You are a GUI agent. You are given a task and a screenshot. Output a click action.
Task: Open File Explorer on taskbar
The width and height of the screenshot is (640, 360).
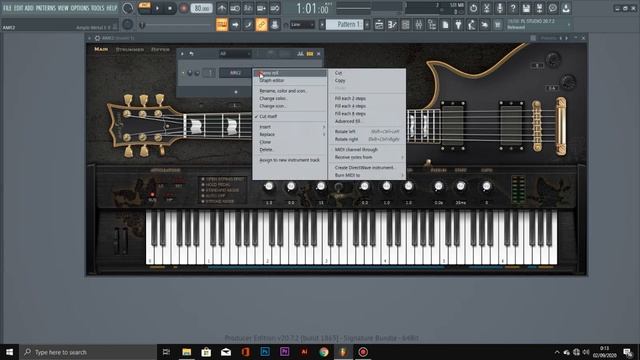tap(187, 352)
